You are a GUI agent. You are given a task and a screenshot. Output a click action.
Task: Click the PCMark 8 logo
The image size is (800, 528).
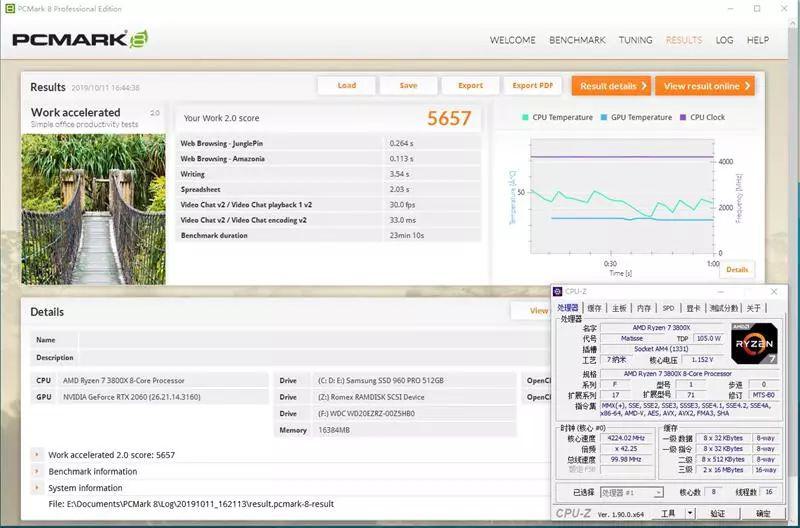pos(80,39)
